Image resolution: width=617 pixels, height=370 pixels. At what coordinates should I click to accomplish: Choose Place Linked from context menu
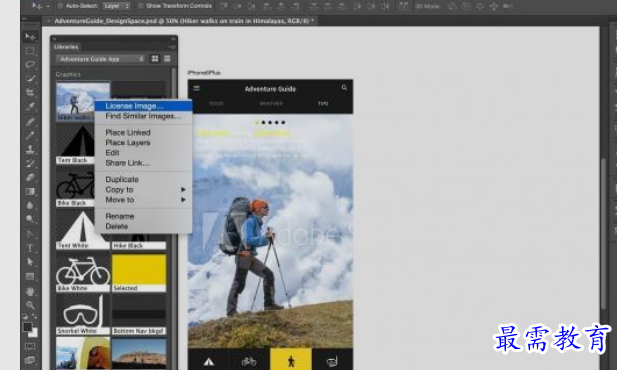tap(143, 133)
